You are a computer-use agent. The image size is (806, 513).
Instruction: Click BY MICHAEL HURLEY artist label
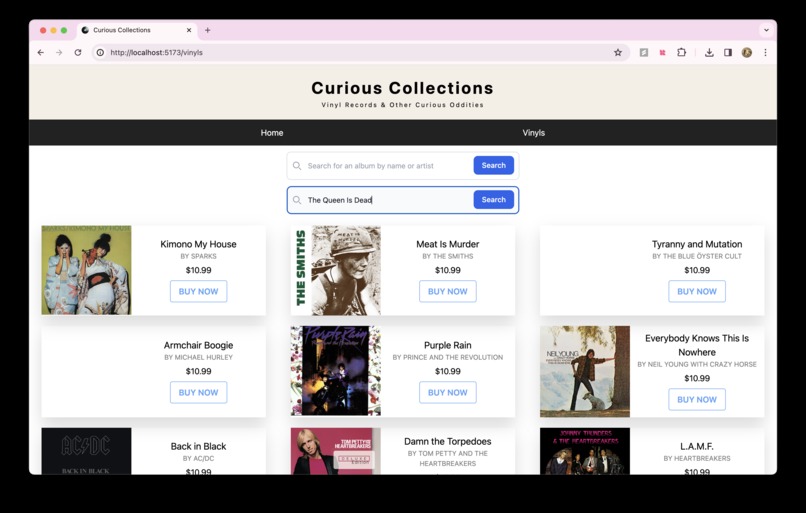point(198,357)
